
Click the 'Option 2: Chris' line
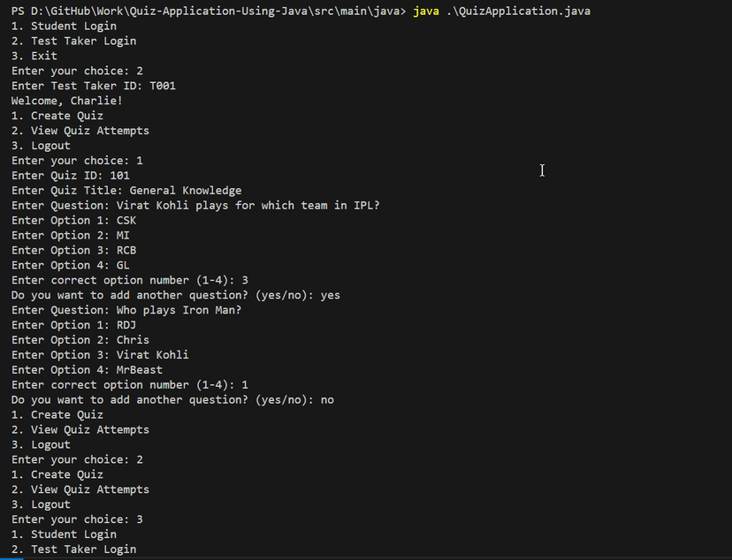pyautogui.click(x=80, y=340)
